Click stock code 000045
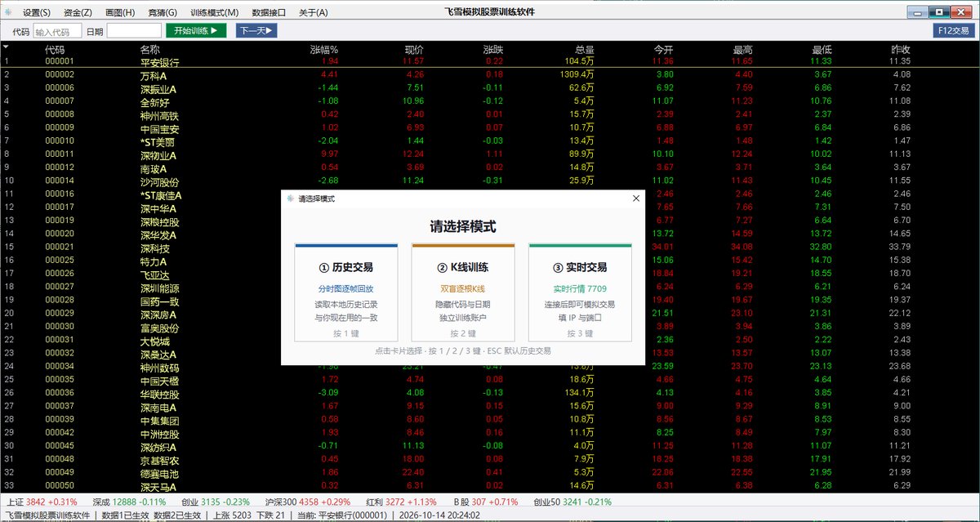The height and width of the screenshot is (522, 980). 60,446
